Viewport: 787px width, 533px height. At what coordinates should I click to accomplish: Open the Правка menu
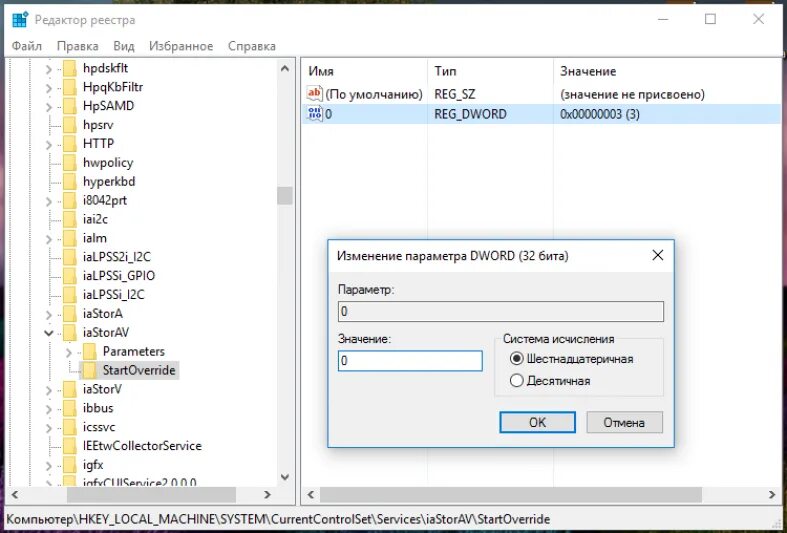pos(77,46)
